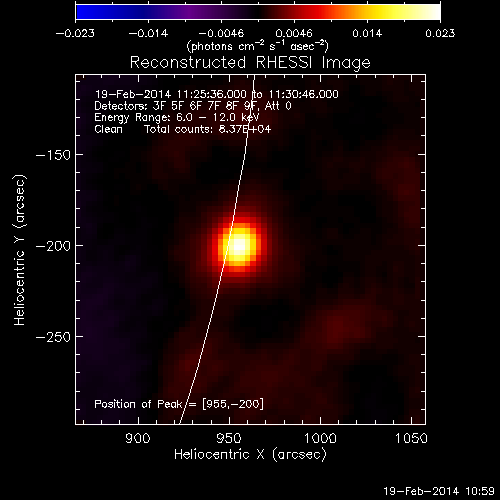Click the Detectors list text line
Image resolution: width=500 pixels, height=500 pixels.
[193, 106]
